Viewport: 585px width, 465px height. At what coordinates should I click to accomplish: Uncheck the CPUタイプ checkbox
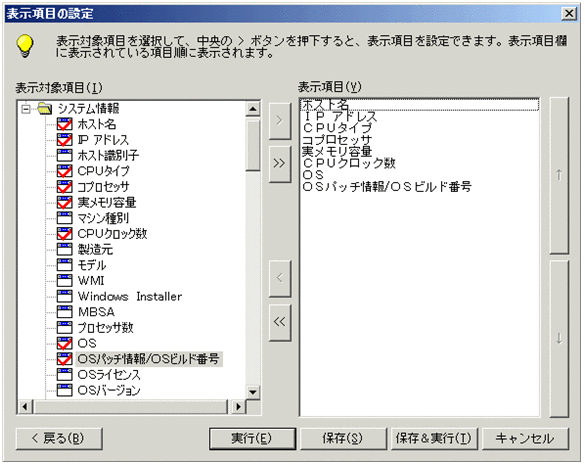click(x=65, y=171)
